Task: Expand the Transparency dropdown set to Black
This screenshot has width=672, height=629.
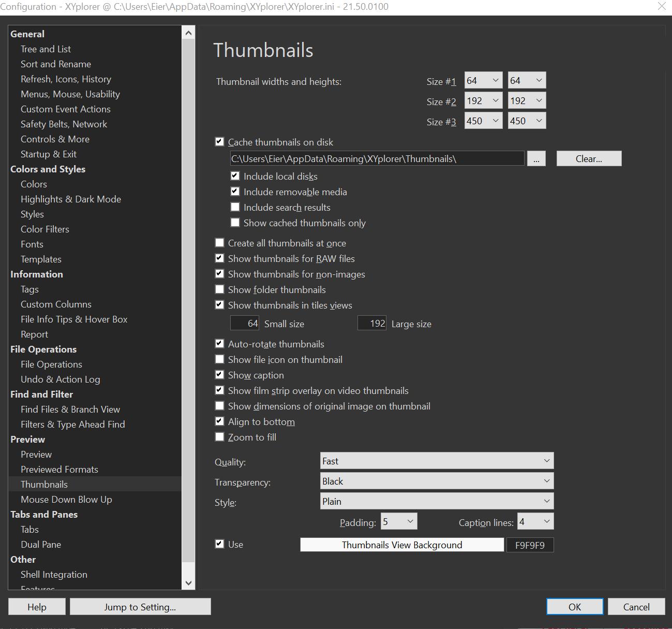Action: 437,481
